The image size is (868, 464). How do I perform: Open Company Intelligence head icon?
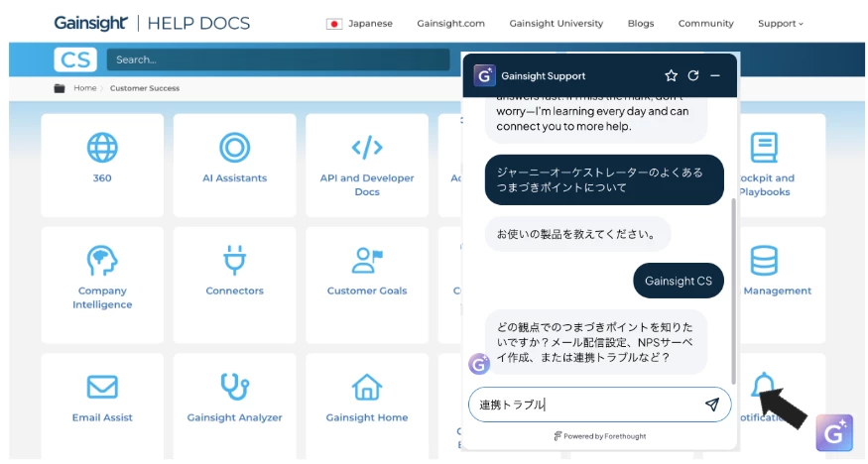(102, 260)
